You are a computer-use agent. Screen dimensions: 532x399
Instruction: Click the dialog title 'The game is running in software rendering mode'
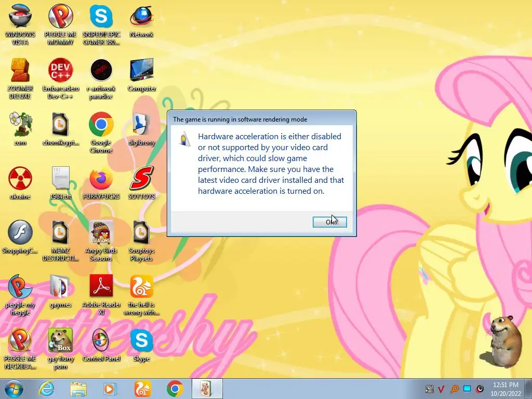240,119
